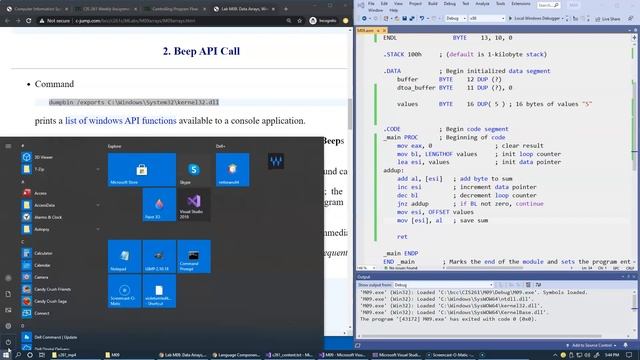Open 3D Viewer from app list
The width and height of the screenshot is (640, 360).
[x=59, y=157]
